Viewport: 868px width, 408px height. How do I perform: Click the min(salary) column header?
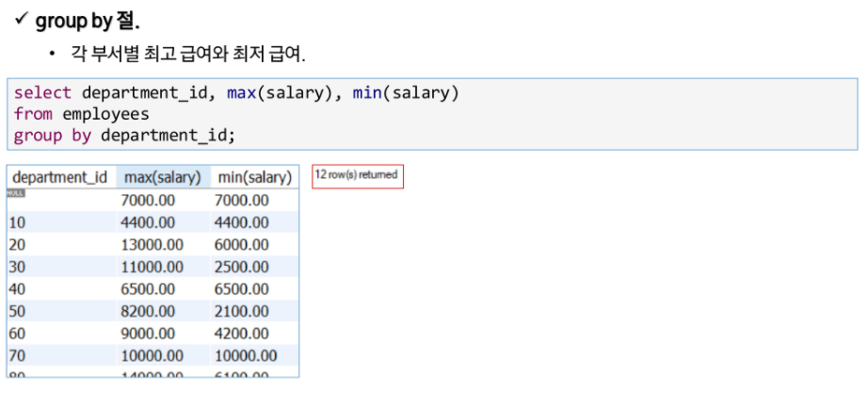coord(254,177)
